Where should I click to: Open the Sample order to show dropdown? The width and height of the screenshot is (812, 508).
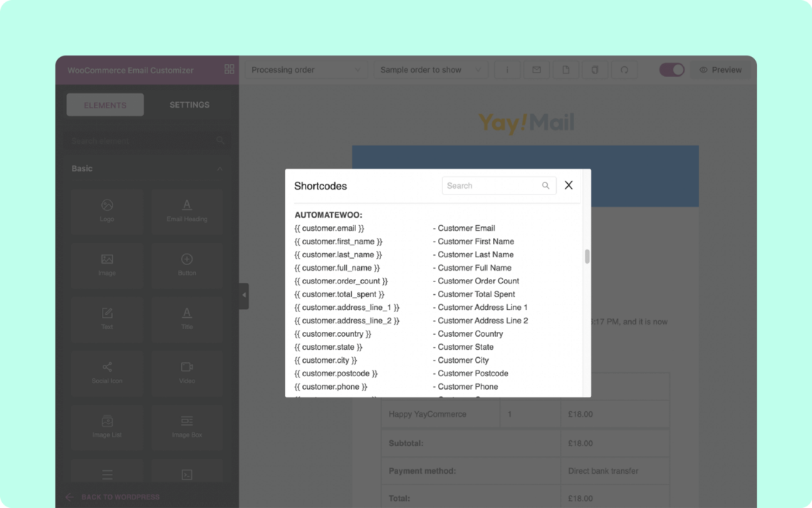pos(430,69)
